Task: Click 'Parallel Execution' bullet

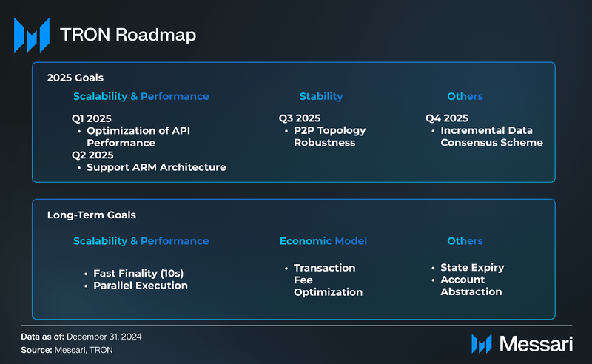Action: 141,286
